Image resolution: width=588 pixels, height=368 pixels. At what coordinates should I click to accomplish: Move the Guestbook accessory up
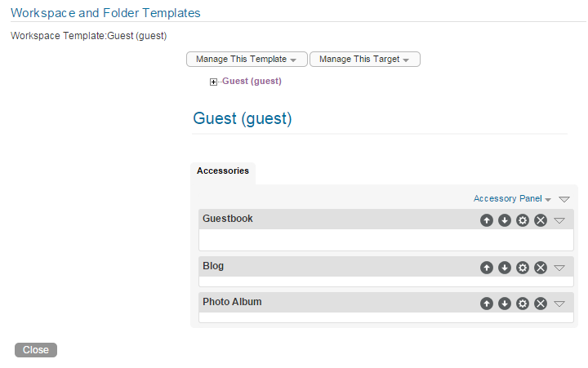coord(487,220)
